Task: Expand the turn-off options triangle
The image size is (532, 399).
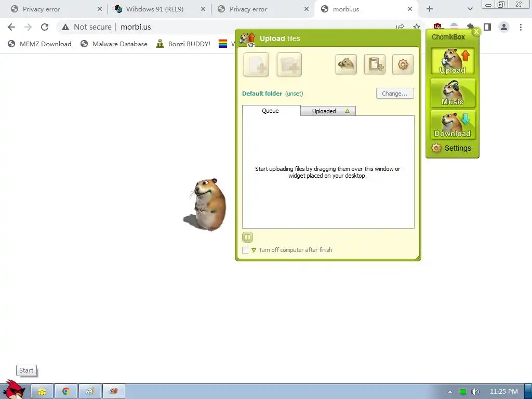Action: pyautogui.click(x=254, y=250)
